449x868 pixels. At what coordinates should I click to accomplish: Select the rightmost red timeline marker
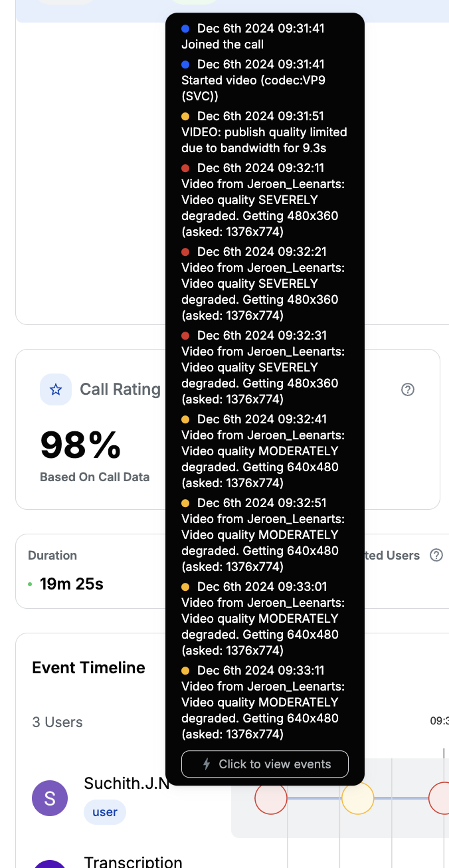pyautogui.click(x=441, y=798)
